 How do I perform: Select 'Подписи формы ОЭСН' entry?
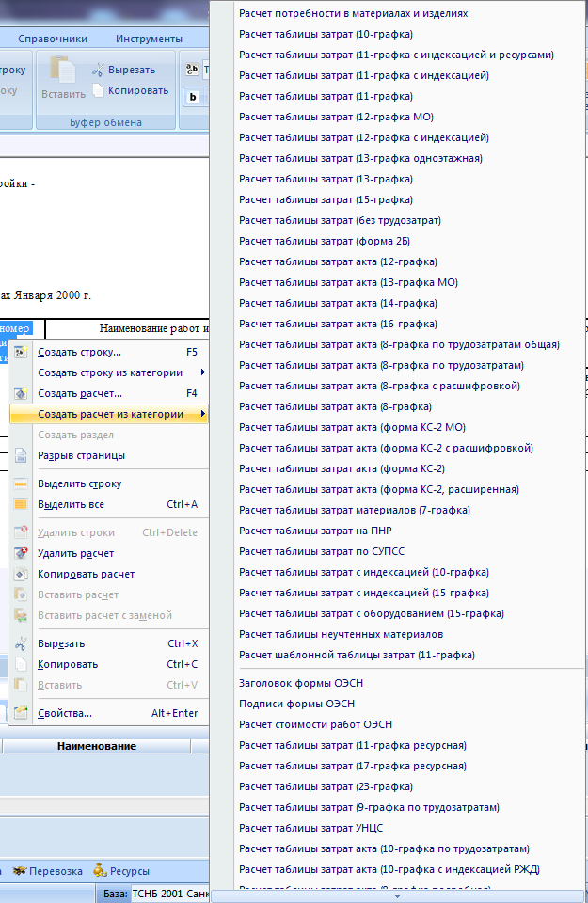tap(296, 705)
